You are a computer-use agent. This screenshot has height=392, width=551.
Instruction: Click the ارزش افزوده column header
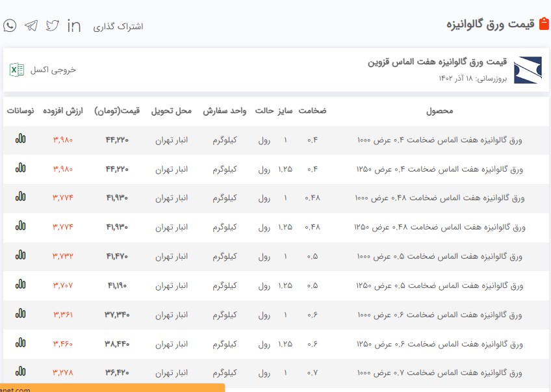click(63, 111)
